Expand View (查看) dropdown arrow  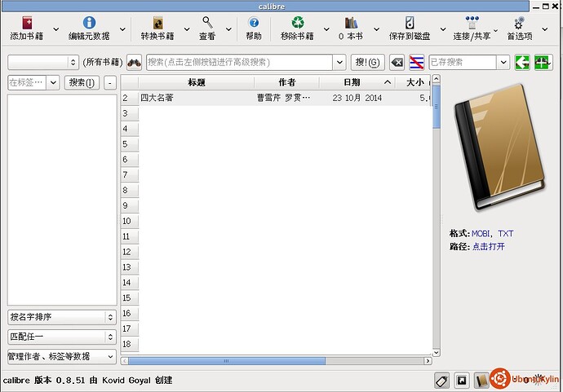click(x=228, y=29)
